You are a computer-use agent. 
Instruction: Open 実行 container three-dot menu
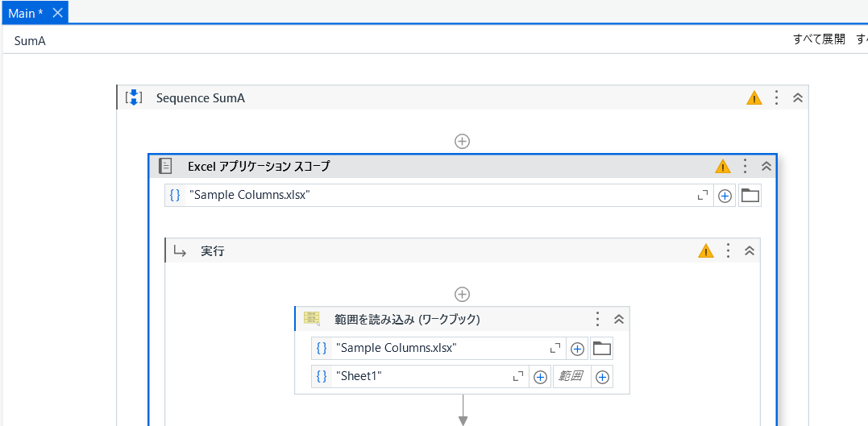[x=728, y=250]
